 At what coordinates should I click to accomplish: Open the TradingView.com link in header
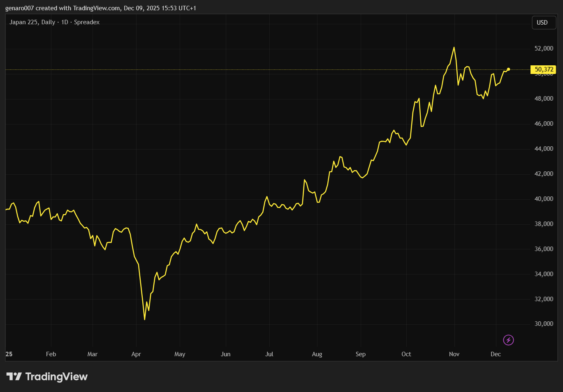(96, 8)
